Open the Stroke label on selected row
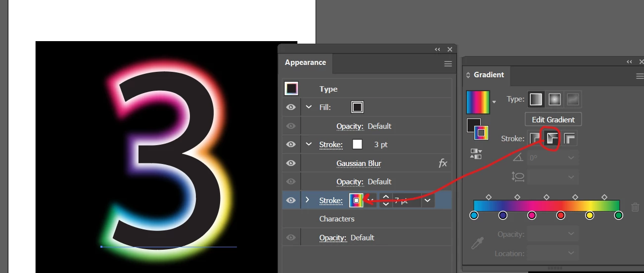Screen dimensions: 644x273 (x=331, y=200)
